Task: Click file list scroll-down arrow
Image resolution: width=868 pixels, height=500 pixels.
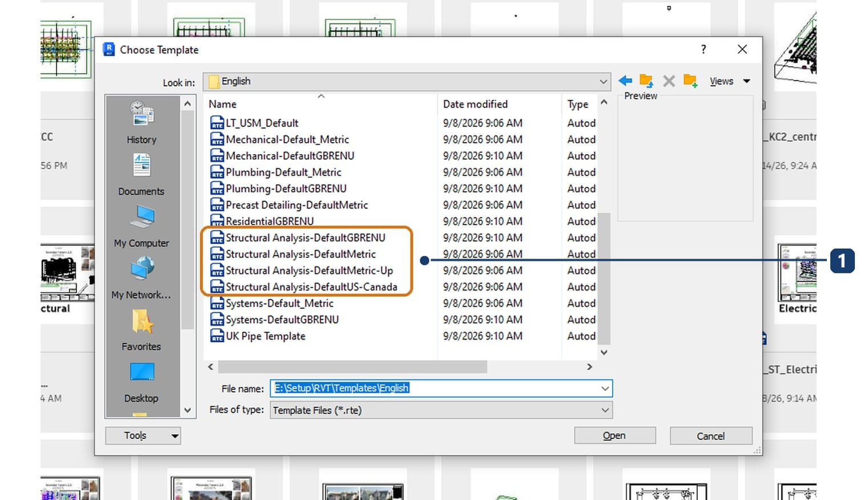Action: click(604, 353)
